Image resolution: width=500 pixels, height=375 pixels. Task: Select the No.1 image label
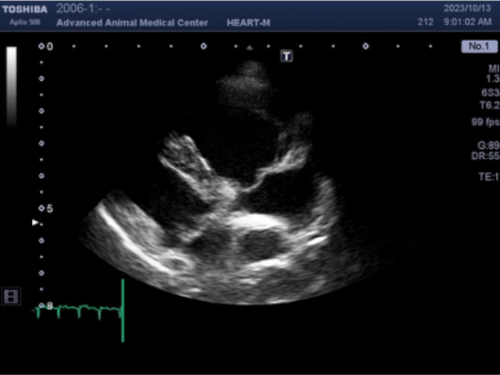[479, 46]
